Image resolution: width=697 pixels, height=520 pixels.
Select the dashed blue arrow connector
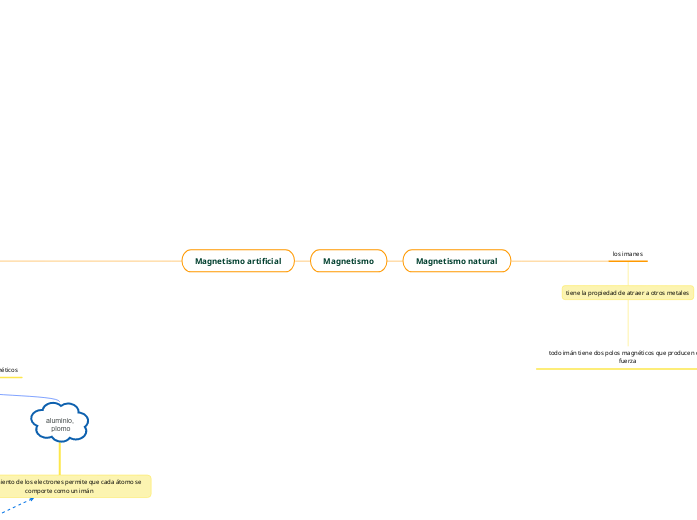click(17, 507)
